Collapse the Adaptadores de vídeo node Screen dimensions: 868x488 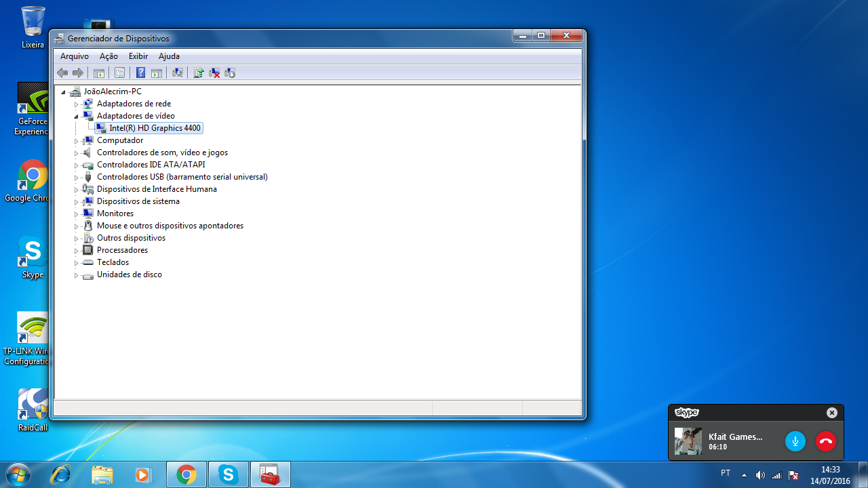[x=76, y=117]
